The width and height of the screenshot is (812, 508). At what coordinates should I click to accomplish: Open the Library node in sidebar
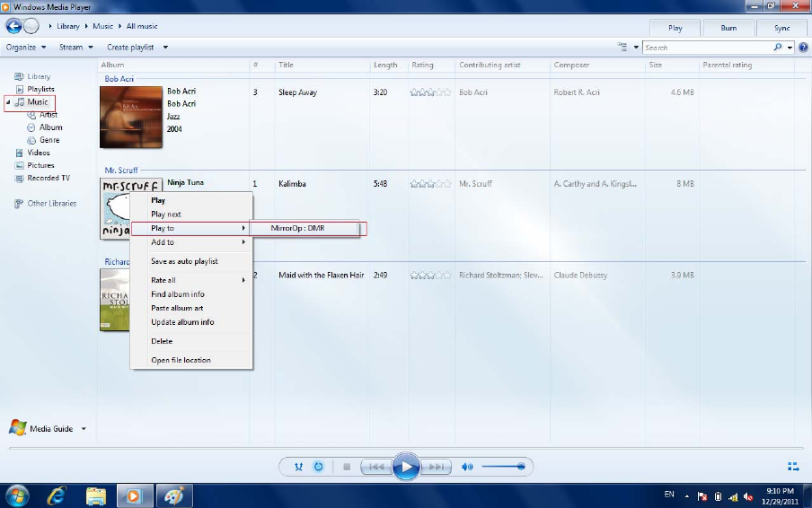point(32,76)
